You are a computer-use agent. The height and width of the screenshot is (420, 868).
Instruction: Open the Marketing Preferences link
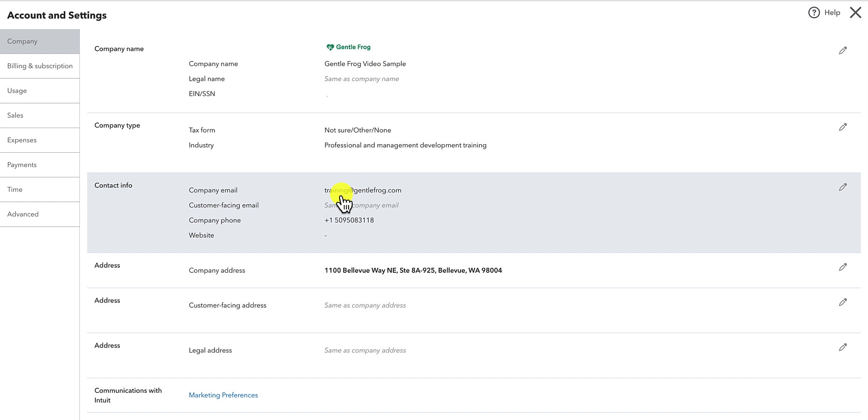tap(223, 395)
